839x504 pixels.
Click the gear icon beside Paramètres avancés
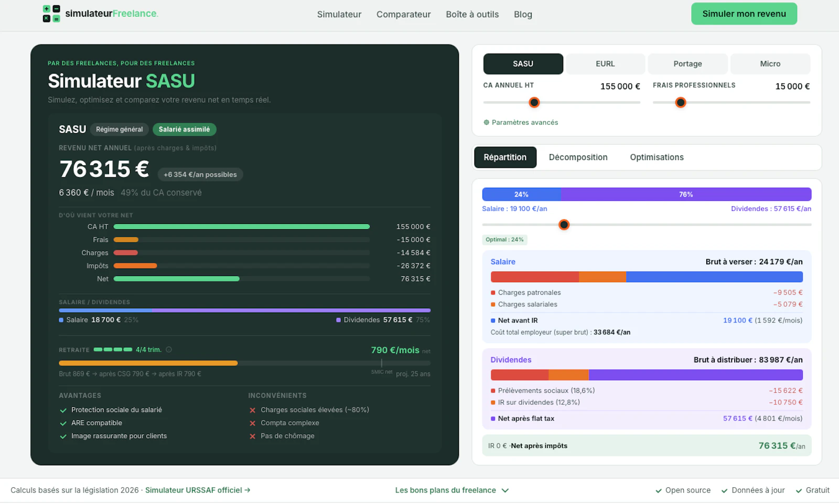click(486, 122)
